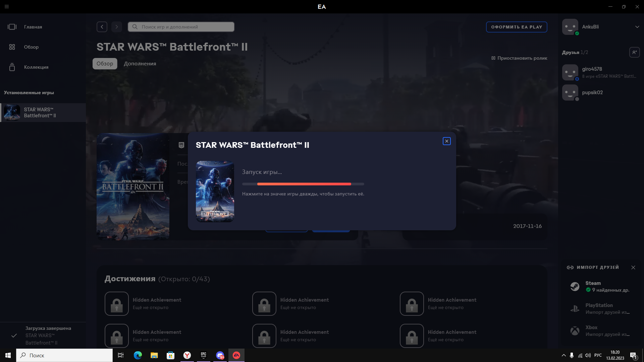Click the link icon beside ИМПОРТ ДРУЗЕЙ
The height and width of the screenshot is (362, 644).
tap(570, 267)
